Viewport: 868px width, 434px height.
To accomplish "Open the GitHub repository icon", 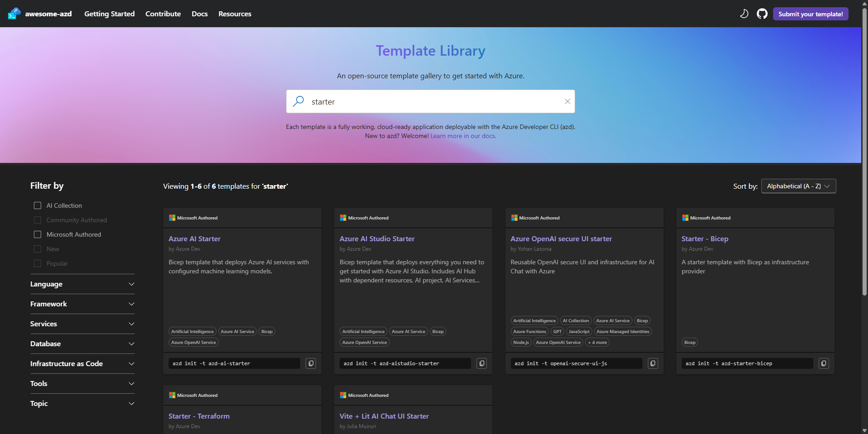I will [762, 14].
